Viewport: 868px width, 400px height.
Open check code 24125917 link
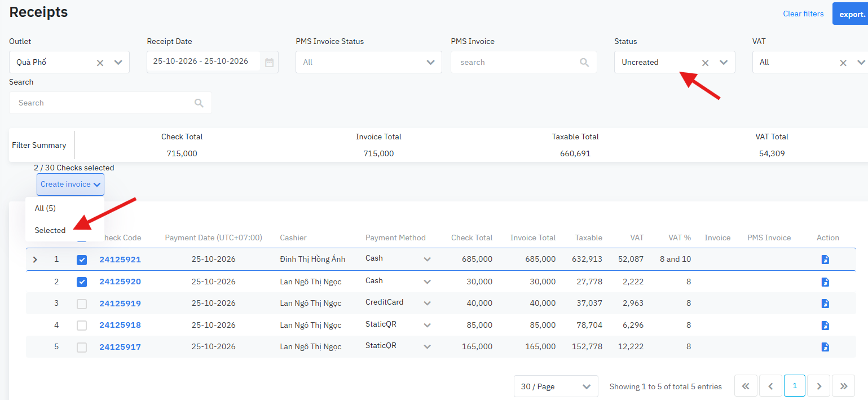click(x=120, y=347)
